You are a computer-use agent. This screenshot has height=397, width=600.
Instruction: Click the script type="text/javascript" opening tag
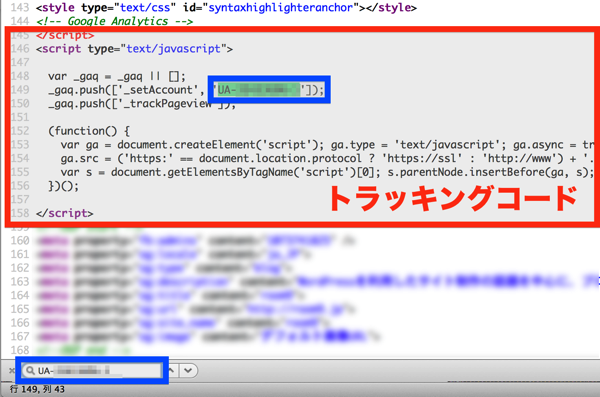coord(134,49)
